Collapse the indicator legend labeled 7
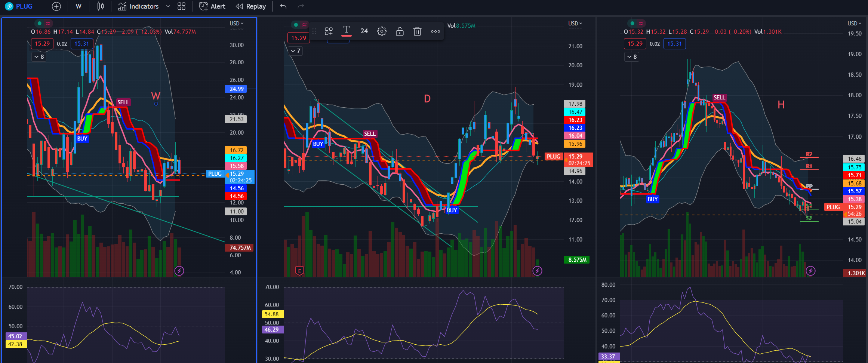The height and width of the screenshot is (363, 868). point(296,51)
